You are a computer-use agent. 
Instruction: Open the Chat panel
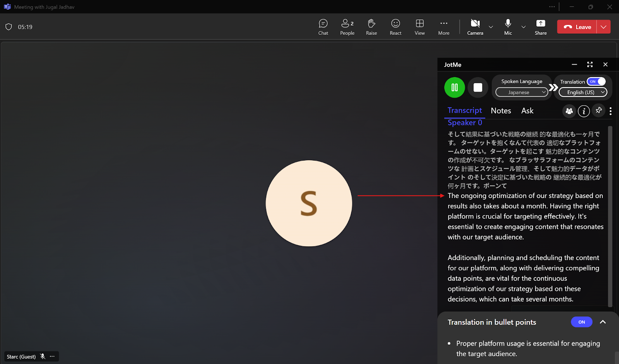[323, 27]
